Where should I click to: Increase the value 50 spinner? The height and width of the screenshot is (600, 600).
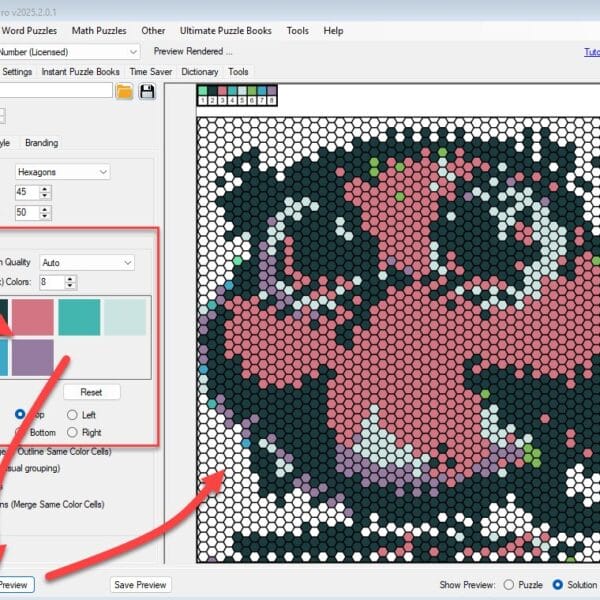point(46,209)
